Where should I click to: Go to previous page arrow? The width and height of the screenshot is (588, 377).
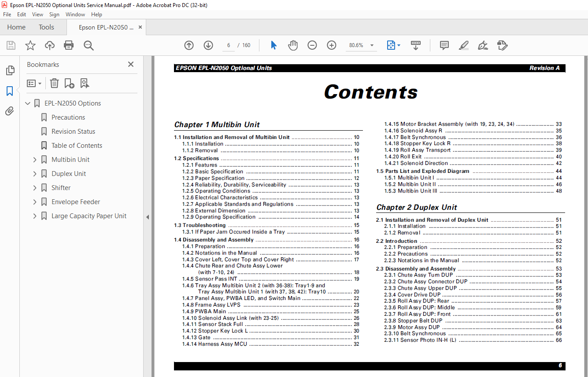pyautogui.click(x=189, y=45)
